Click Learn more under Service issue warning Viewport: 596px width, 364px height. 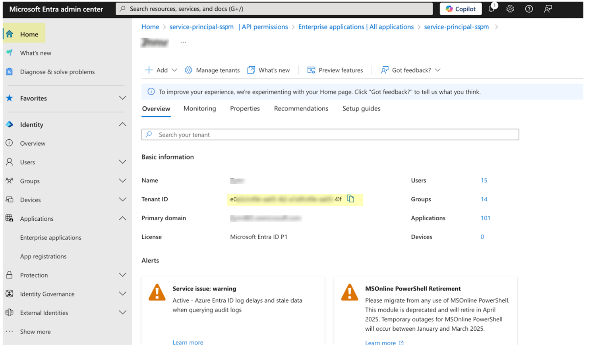(x=188, y=342)
